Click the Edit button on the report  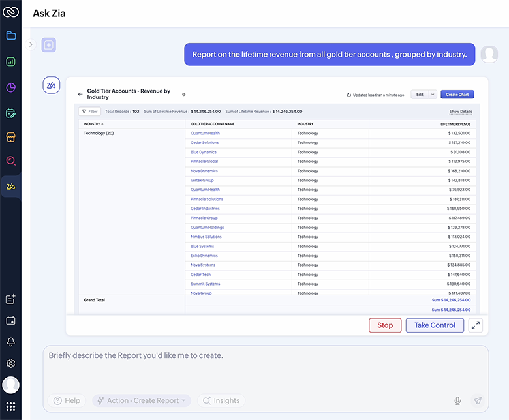420,95
